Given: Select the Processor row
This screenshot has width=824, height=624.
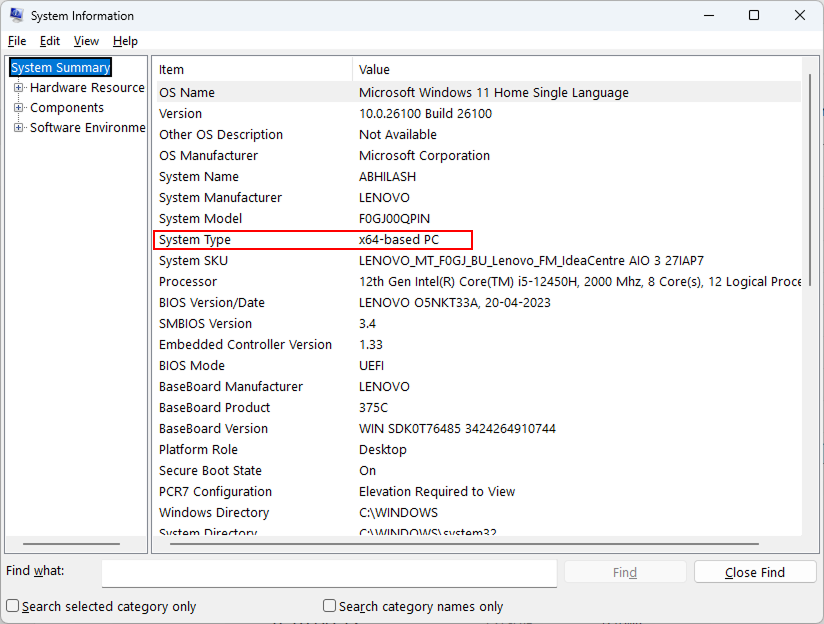Looking at the screenshot, I should pyautogui.click(x=478, y=282).
